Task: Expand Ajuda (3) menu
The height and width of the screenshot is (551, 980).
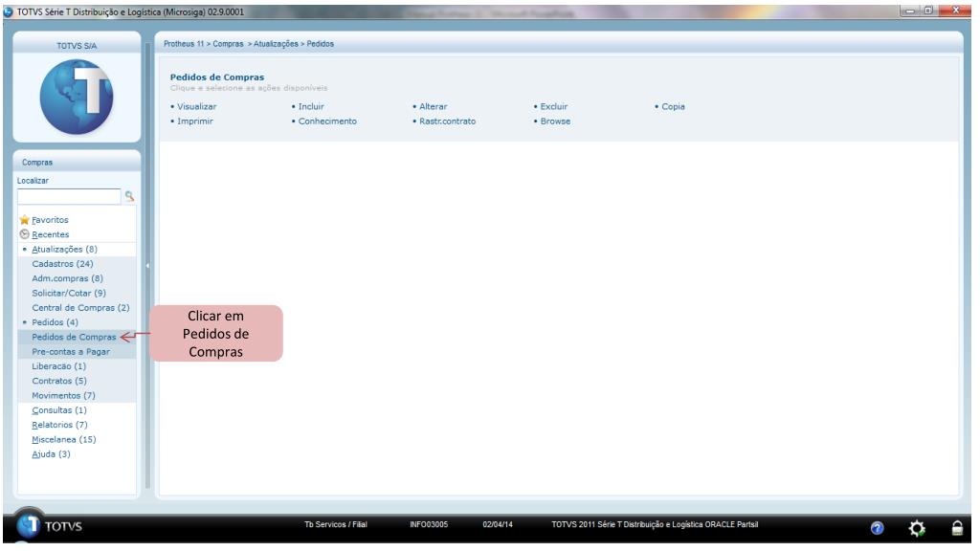Action: (52, 454)
